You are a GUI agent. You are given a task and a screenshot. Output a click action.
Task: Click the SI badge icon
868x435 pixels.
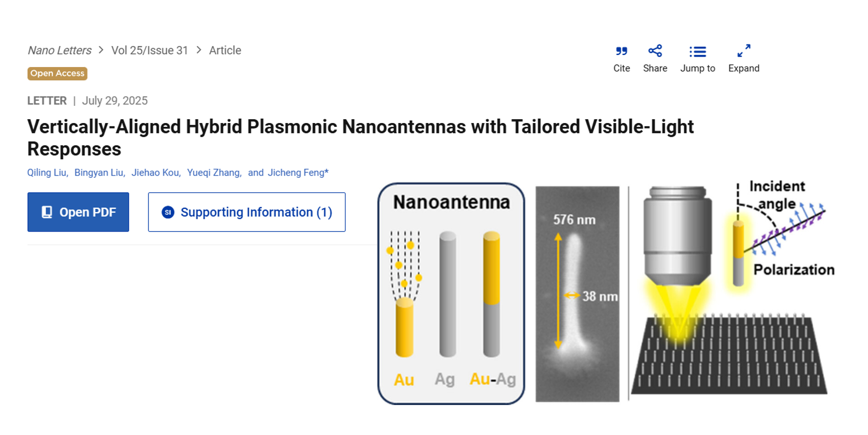tap(168, 212)
